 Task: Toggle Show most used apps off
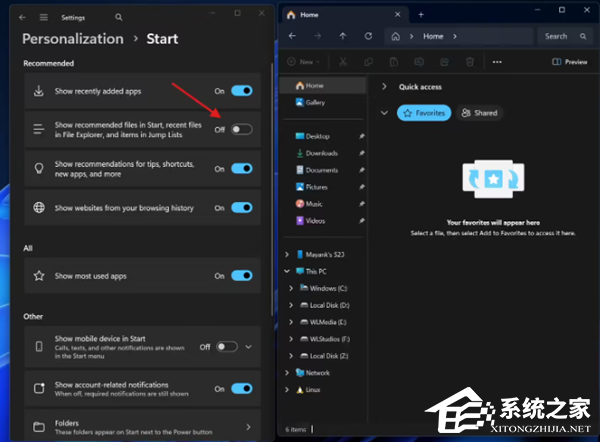[241, 275]
